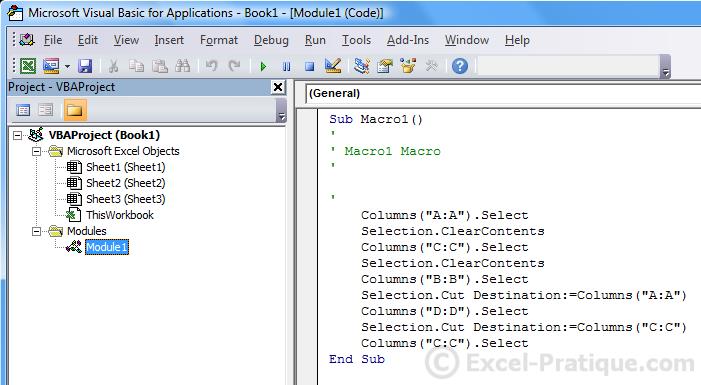Select VBAProject (Book1) in the tree

tap(104, 135)
